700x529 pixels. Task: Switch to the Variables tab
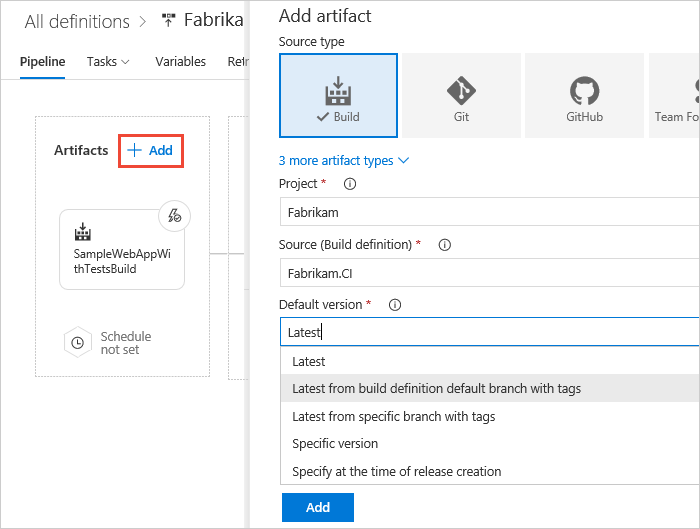(x=180, y=62)
